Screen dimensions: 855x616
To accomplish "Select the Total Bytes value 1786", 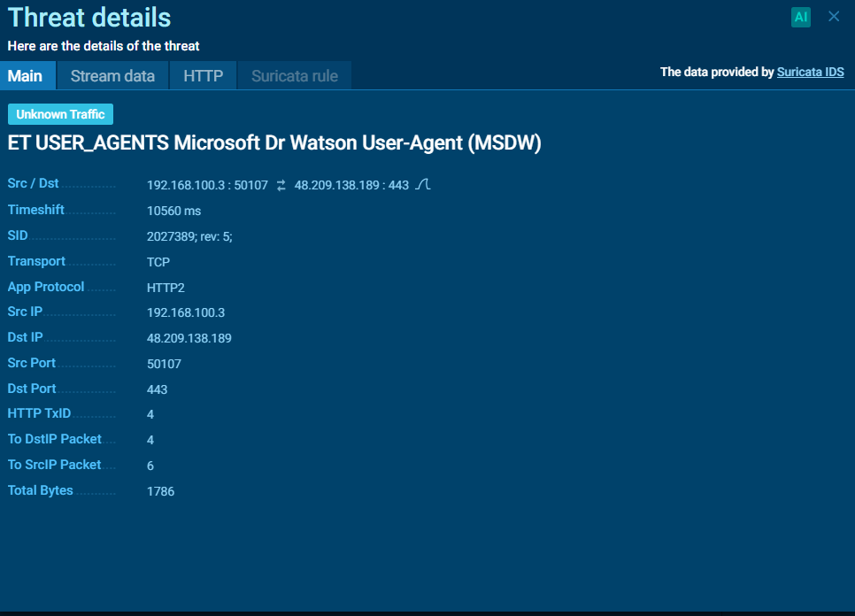I will tap(161, 492).
